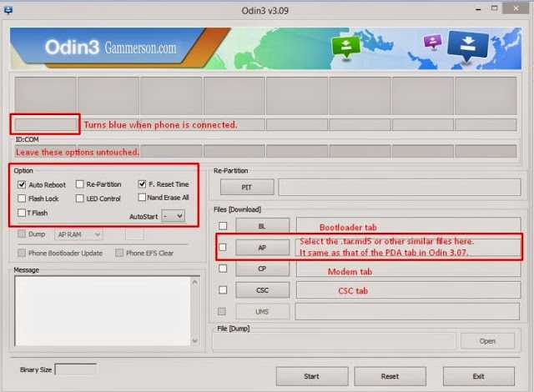Expand the AP RAM dump dropdown

[73, 235]
